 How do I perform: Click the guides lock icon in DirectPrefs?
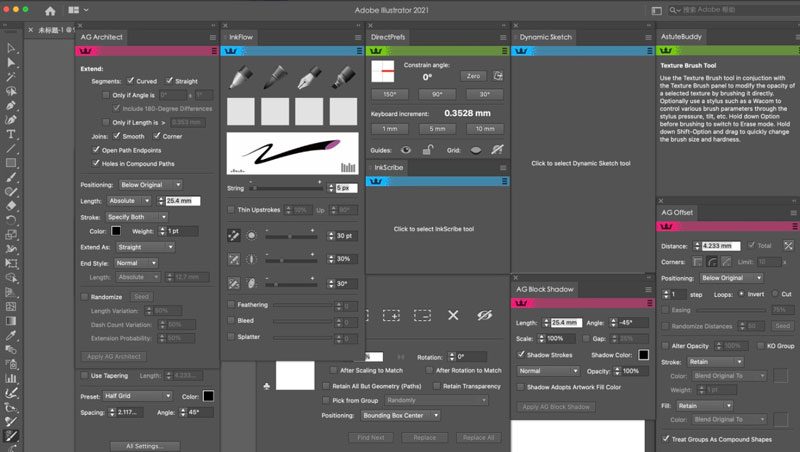[x=428, y=149]
